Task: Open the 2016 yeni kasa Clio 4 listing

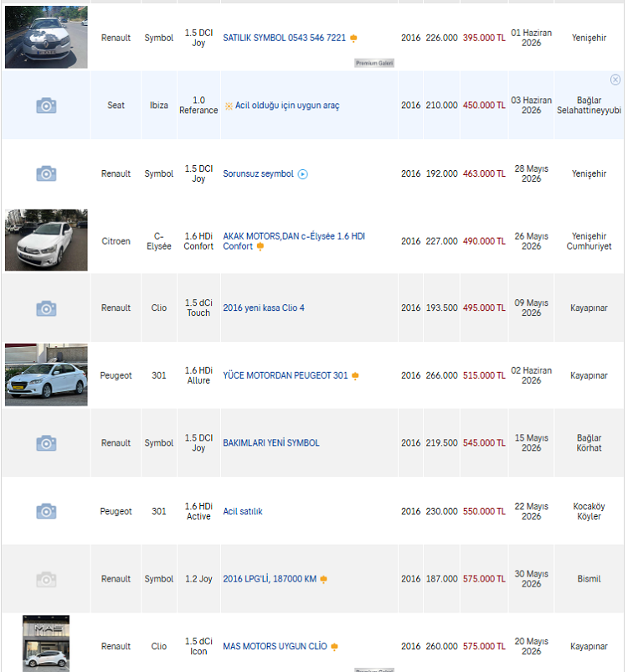Action: pos(264,308)
